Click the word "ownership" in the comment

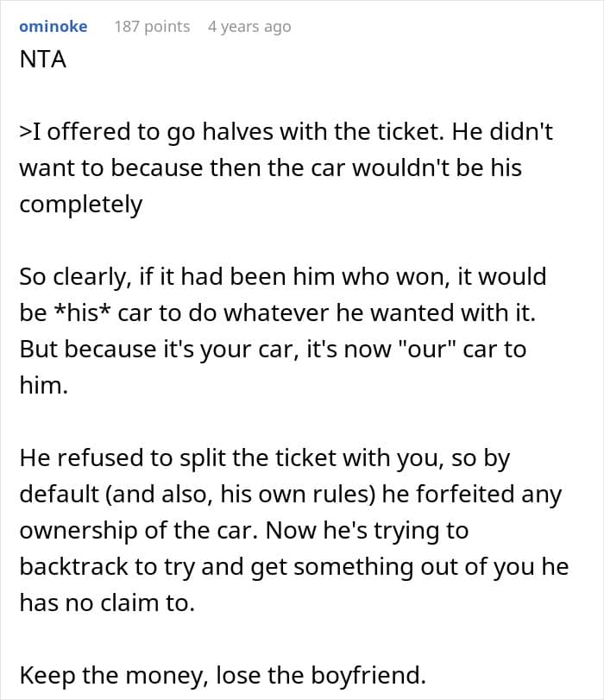79,531
